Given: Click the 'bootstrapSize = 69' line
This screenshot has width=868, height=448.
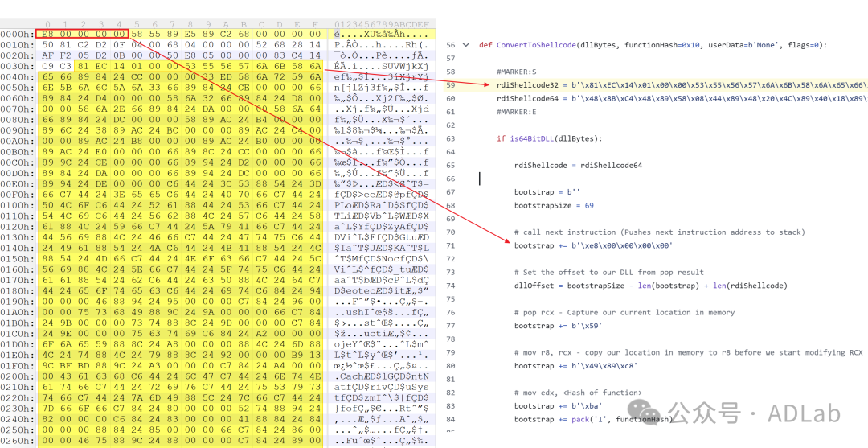Looking at the screenshot, I should (554, 205).
